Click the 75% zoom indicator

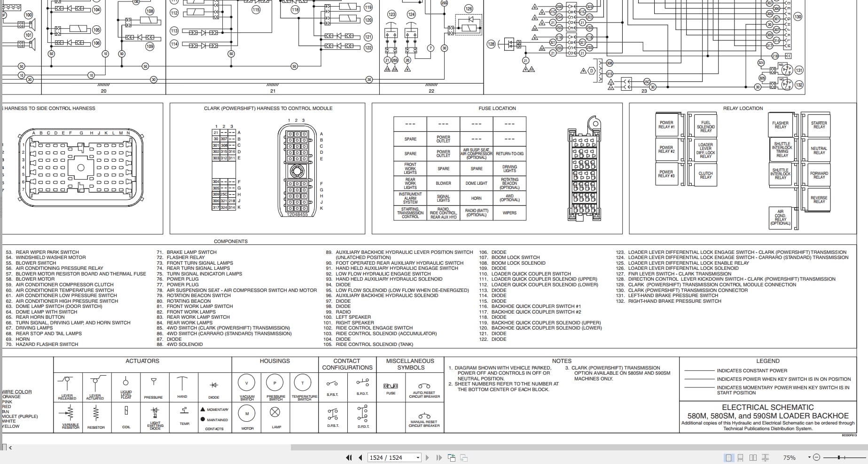790,457
